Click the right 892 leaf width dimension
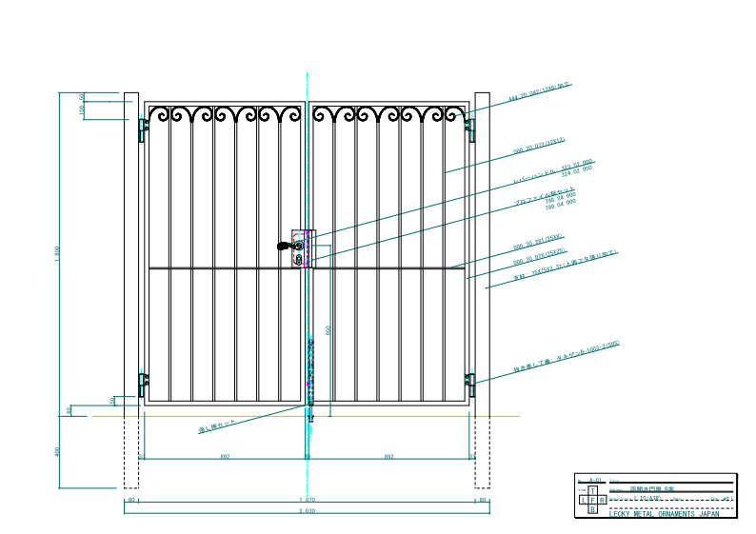 (x=388, y=458)
